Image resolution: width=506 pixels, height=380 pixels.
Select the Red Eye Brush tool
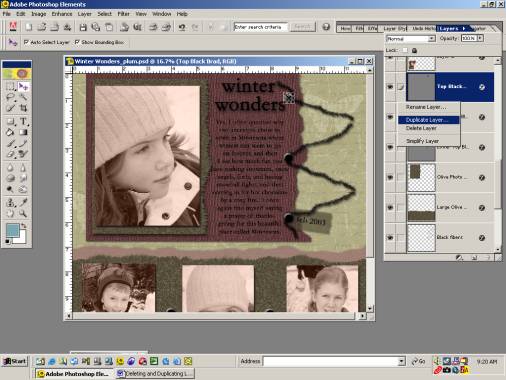tap(23, 154)
